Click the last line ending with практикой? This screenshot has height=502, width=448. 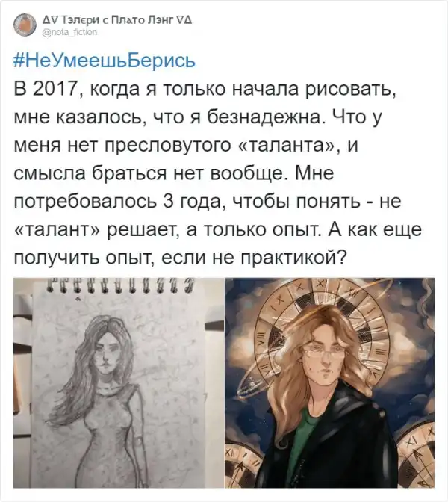click(x=180, y=258)
